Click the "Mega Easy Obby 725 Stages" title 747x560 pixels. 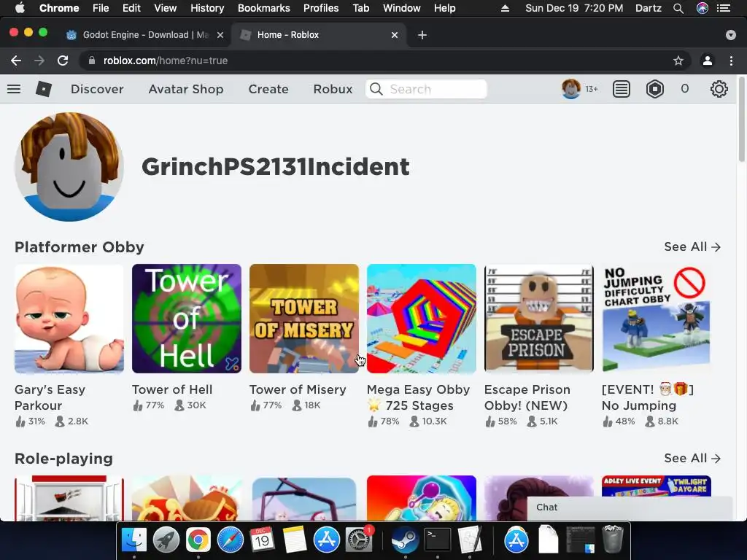(x=418, y=397)
